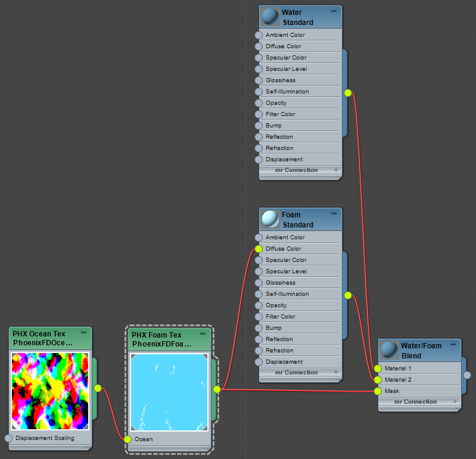
Task: Click the Water/Foam Blend sphere preview icon
Action: point(389,351)
